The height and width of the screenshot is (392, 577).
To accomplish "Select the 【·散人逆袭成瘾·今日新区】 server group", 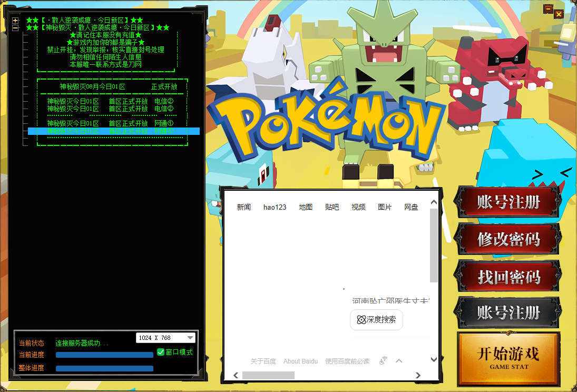I will [x=85, y=20].
